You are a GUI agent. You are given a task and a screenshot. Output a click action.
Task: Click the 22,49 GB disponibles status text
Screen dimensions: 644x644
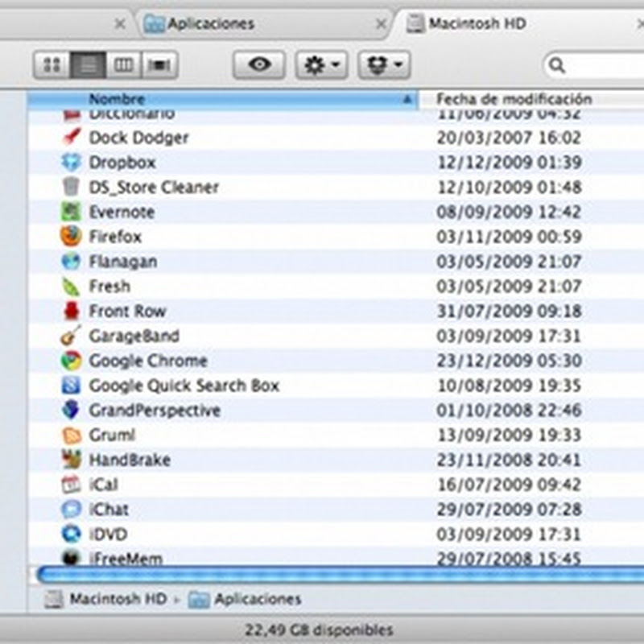click(319, 630)
